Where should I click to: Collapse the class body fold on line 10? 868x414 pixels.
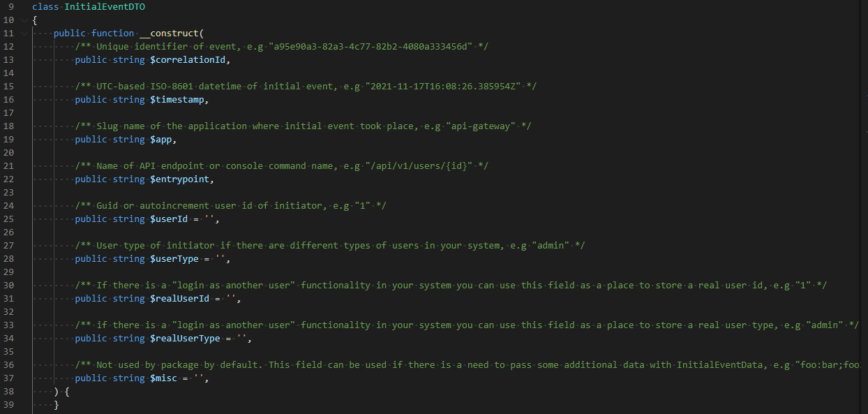tap(24, 20)
